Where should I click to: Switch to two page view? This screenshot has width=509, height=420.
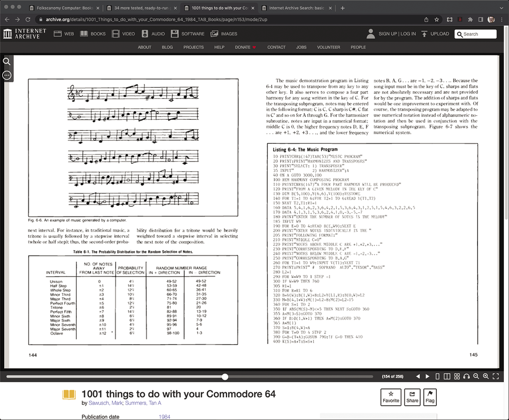coord(447,377)
